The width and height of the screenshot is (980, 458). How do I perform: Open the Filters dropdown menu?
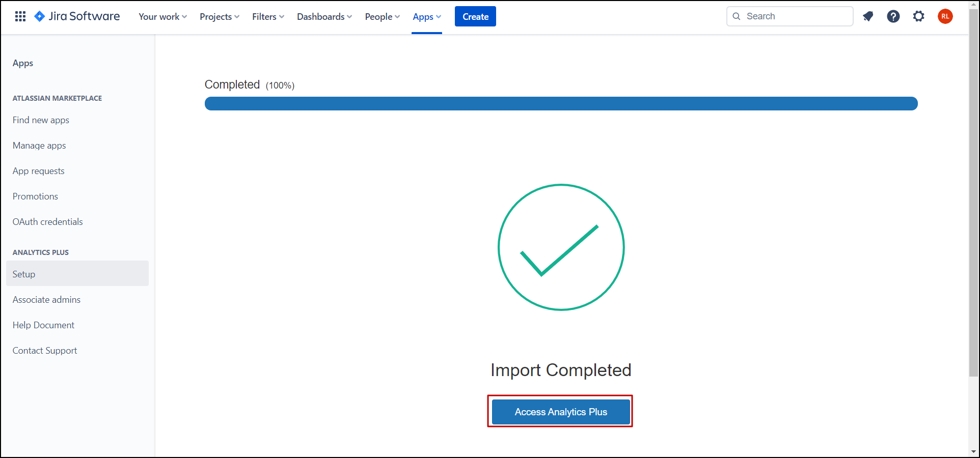268,17
